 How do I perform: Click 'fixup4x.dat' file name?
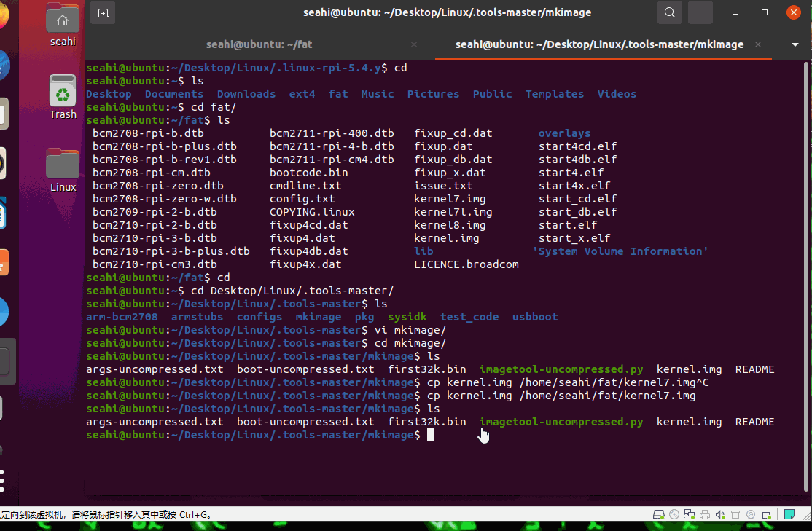pyautogui.click(x=305, y=264)
